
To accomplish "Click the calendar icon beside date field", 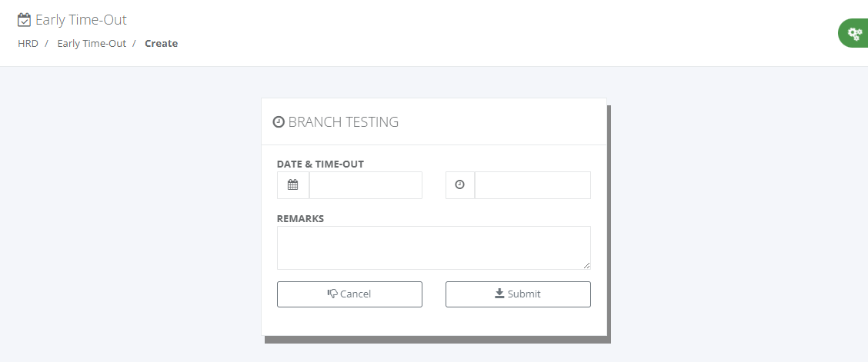I will [x=293, y=185].
